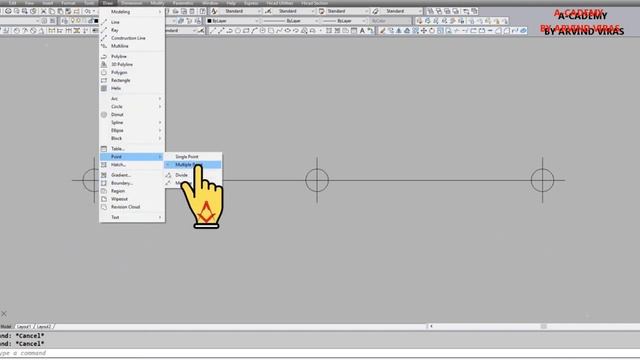Click the Spline tool toolbar icon

pyautogui.click(x=280, y=31)
